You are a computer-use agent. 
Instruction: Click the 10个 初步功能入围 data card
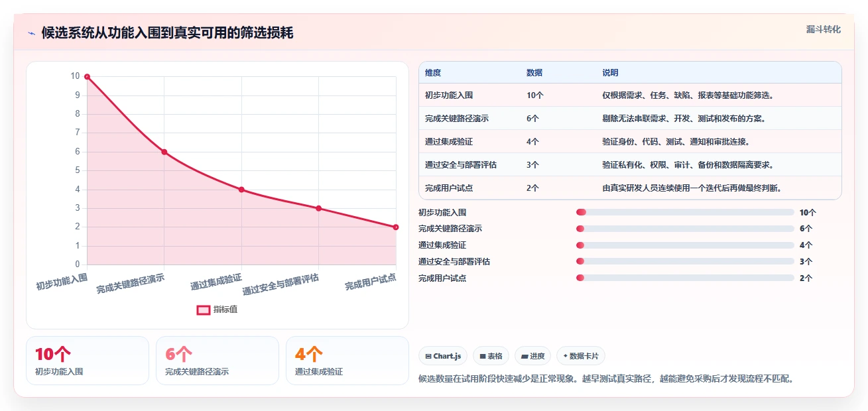[x=88, y=361]
